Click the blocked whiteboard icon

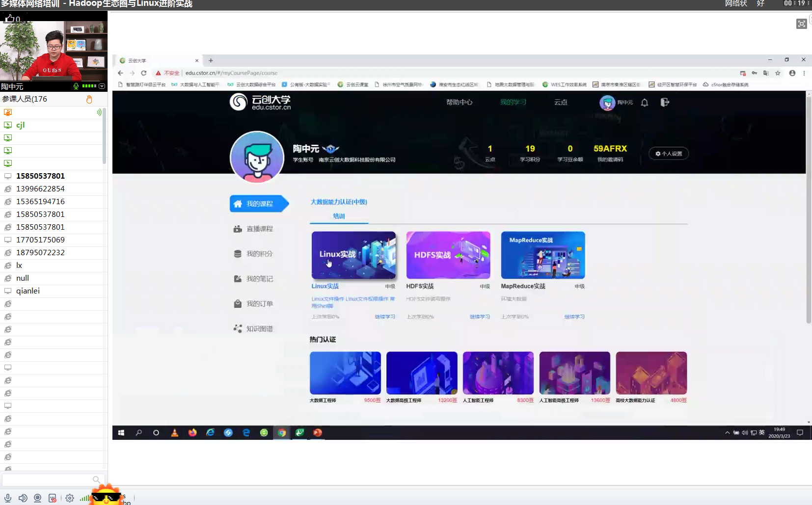tap(53, 498)
